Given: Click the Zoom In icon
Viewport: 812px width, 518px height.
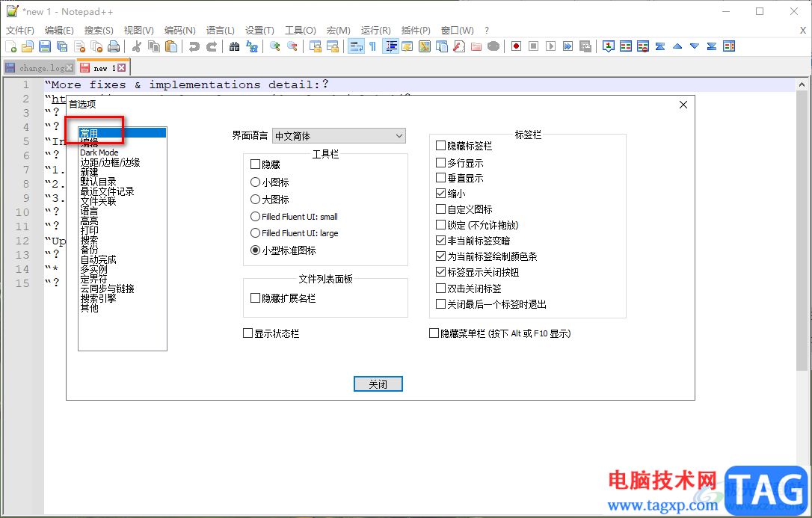Looking at the screenshot, I should [x=275, y=46].
